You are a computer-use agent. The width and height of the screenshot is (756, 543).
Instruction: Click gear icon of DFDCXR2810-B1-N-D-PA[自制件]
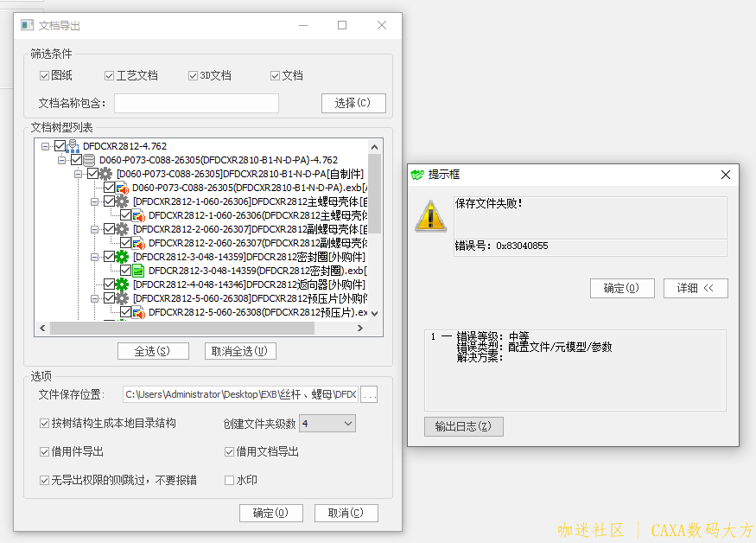(x=105, y=174)
